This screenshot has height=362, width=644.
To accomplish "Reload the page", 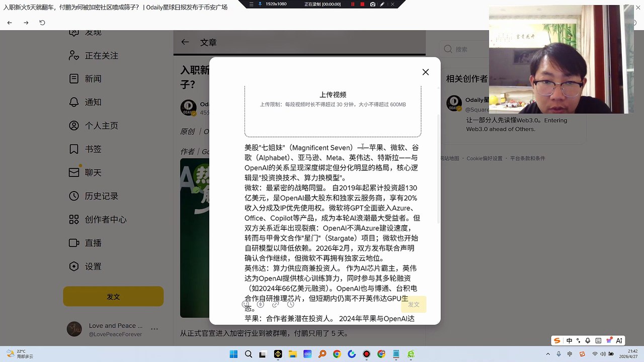I will pos(42,23).
